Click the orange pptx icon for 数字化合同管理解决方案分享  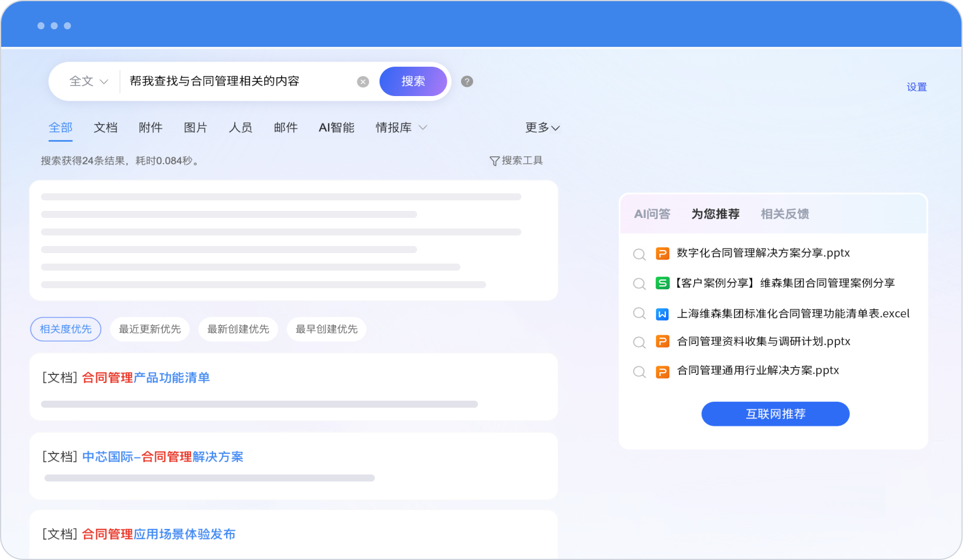click(663, 254)
